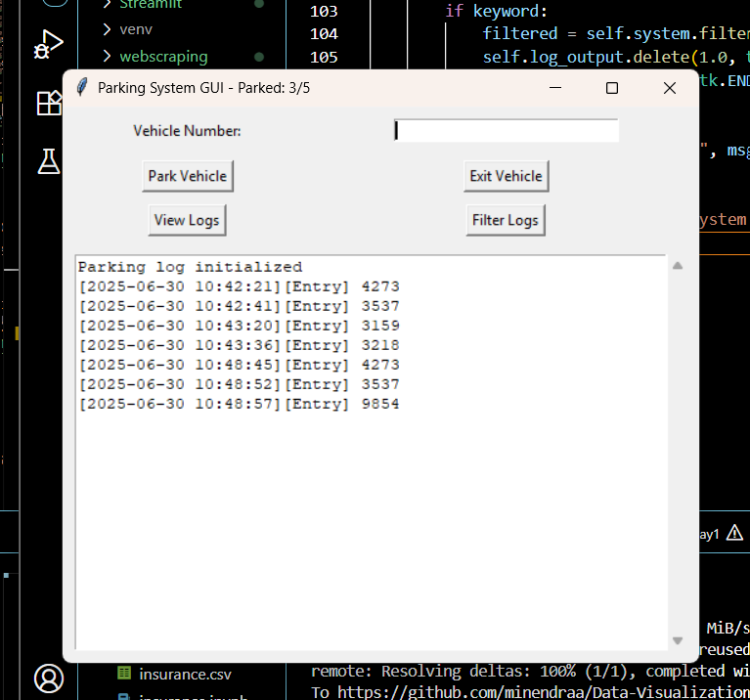This screenshot has width=750, height=700.
Task: Click log entry for vehicle 3218
Action: click(239, 345)
